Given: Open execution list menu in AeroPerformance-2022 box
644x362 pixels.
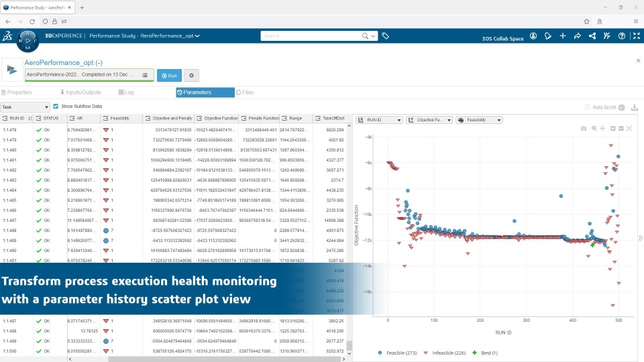Looking at the screenshot, I should pyautogui.click(x=145, y=75).
